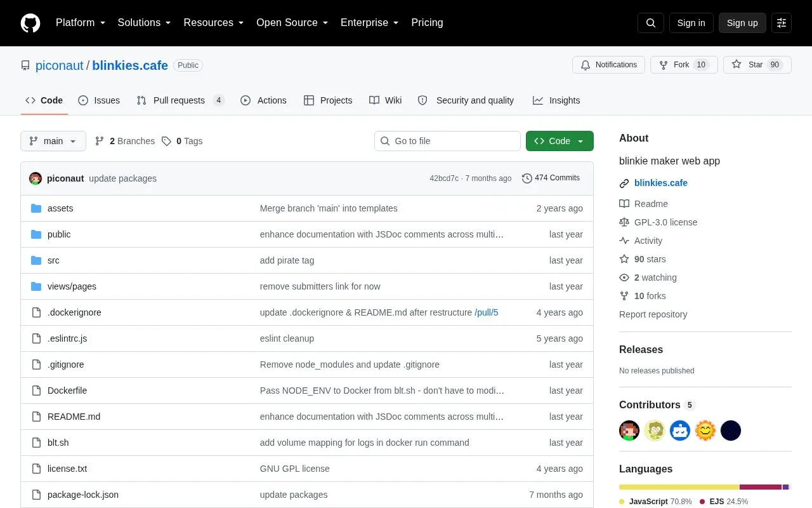Open the GitHub homepage logo

(x=30, y=23)
